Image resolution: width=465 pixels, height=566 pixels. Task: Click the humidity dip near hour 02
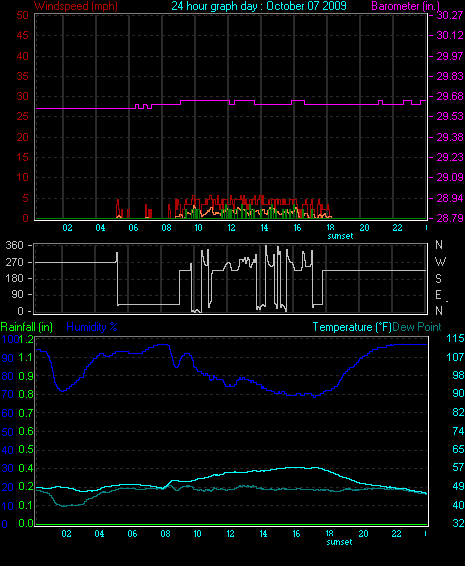click(x=63, y=390)
